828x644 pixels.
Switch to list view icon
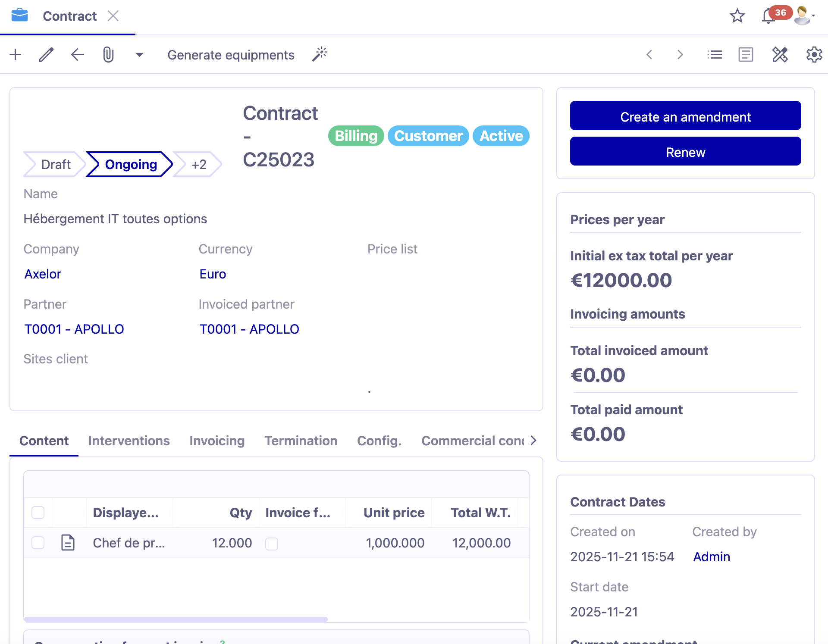point(715,55)
